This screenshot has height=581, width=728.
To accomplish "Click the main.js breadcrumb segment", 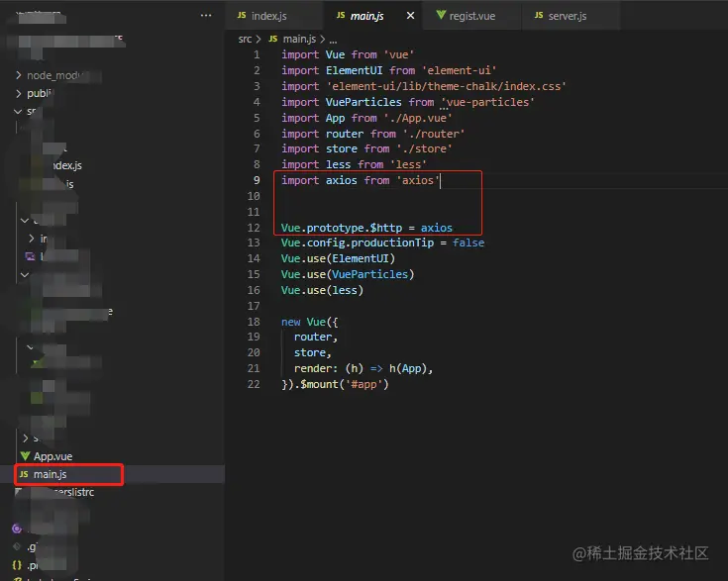I will tap(299, 39).
